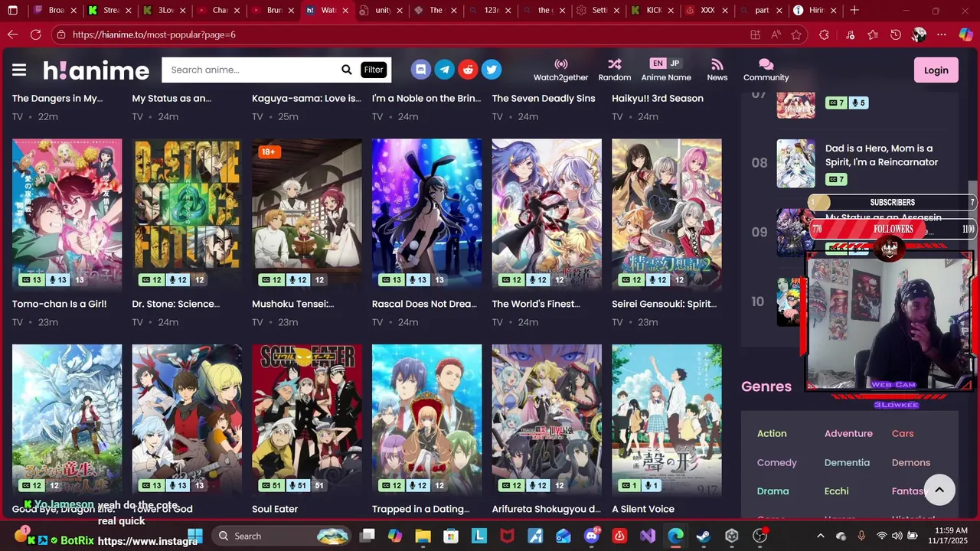Open the News feed icon
This screenshot has width=980, height=551.
pyautogui.click(x=717, y=64)
